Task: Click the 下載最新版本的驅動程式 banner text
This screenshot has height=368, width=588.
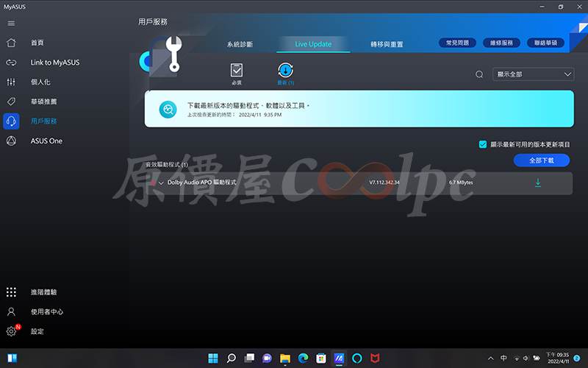Action: pyautogui.click(x=248, y=106)
